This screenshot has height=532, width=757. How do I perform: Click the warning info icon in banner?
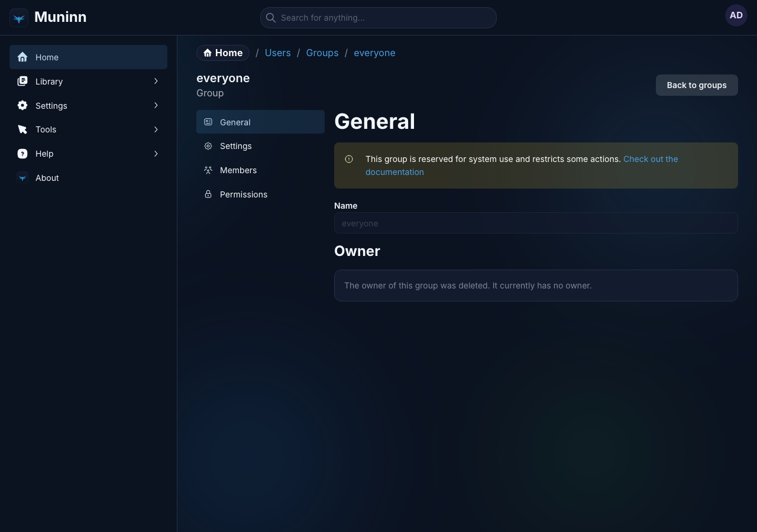[349, 159]
